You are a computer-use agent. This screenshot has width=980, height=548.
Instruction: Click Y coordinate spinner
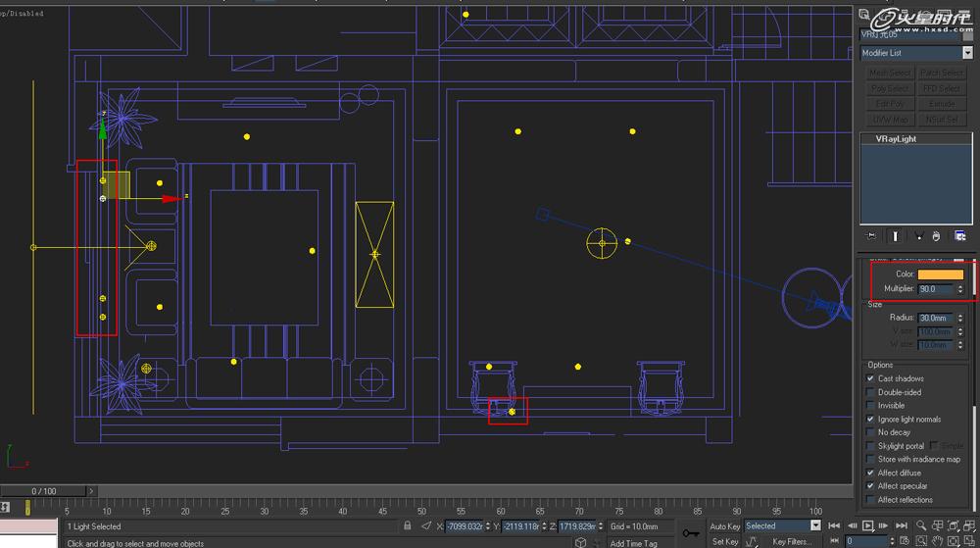544,526
